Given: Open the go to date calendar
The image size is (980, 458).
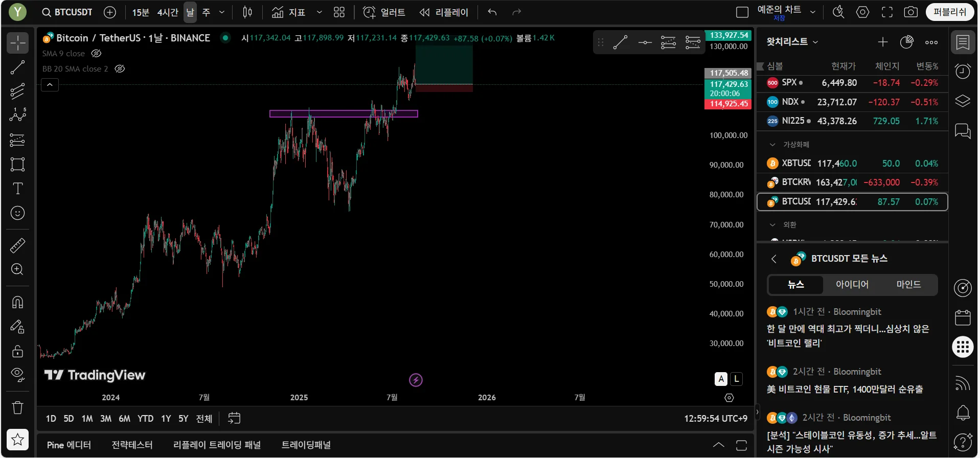Looking at the screenshot, I should point(234,418).
